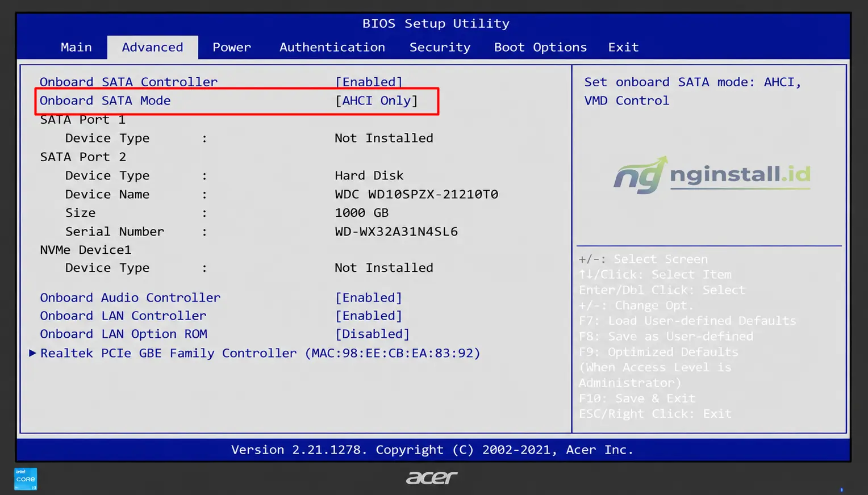Click the BIOS version copyright footer
Screen dimensions: 868x495
[x=432, y=450]
